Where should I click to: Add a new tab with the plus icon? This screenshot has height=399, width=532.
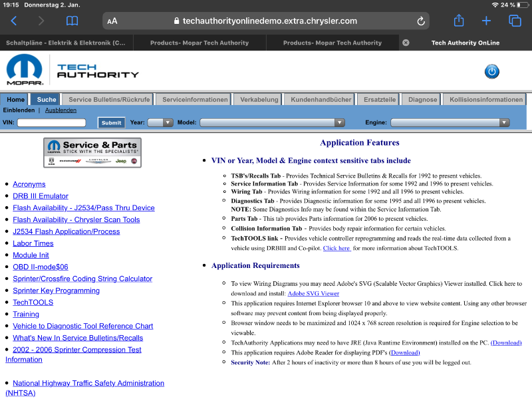click(486, 21)
